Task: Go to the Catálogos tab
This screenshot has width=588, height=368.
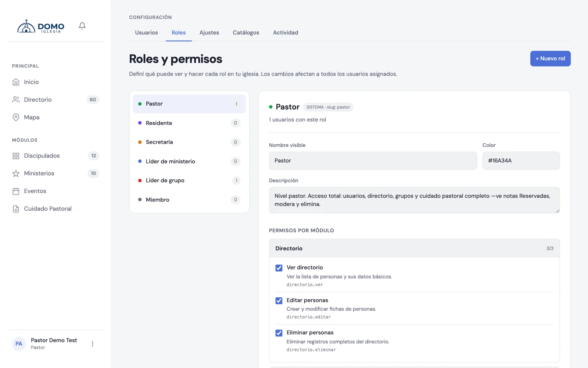Action: tap(246, 32)
